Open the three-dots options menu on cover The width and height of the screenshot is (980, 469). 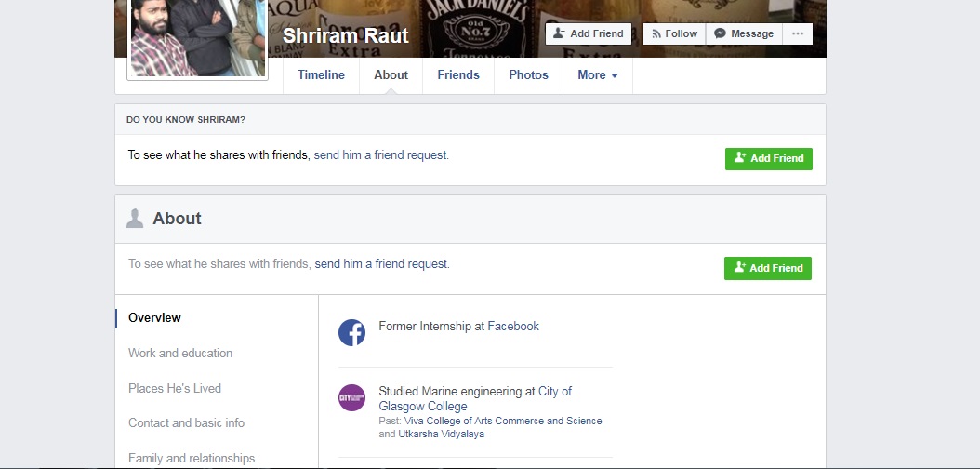[x=797, y=33]
